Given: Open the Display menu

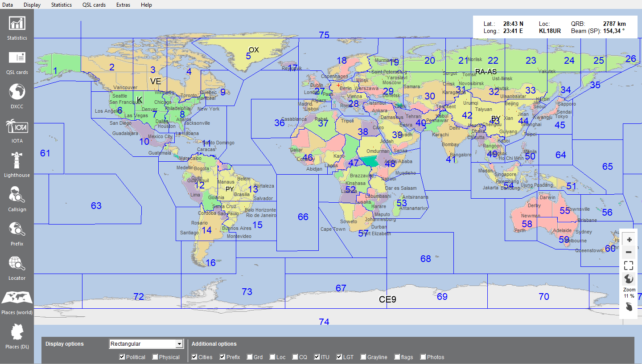Looking at the screenshot, I should tap(32, 5).
